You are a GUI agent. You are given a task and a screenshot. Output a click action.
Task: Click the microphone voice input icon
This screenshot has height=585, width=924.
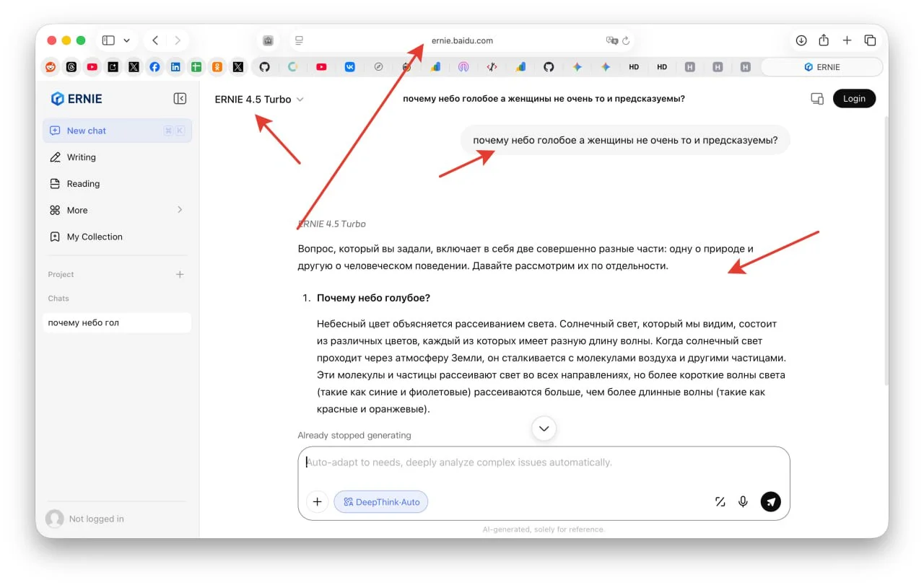click(x=743, y=501)
